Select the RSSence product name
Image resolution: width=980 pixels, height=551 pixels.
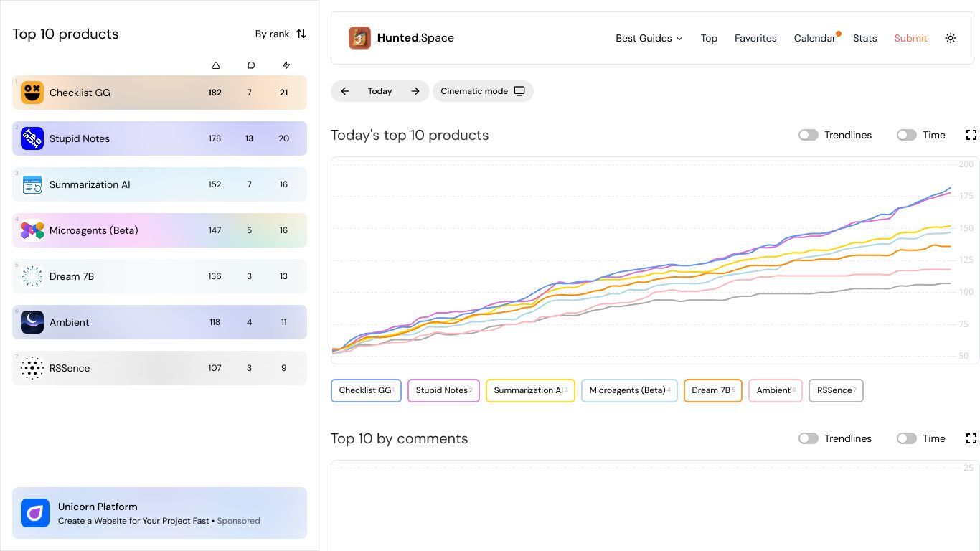click(x=70, y=368)
